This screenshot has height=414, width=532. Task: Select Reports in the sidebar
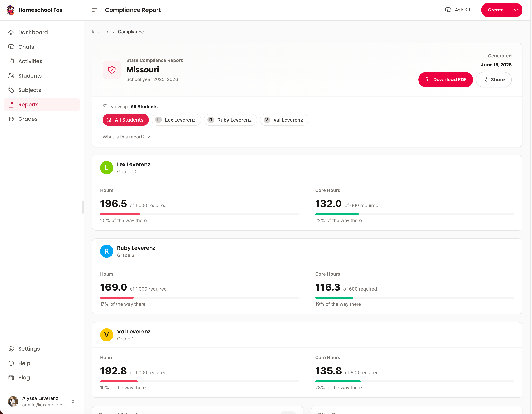click(42, 105)
